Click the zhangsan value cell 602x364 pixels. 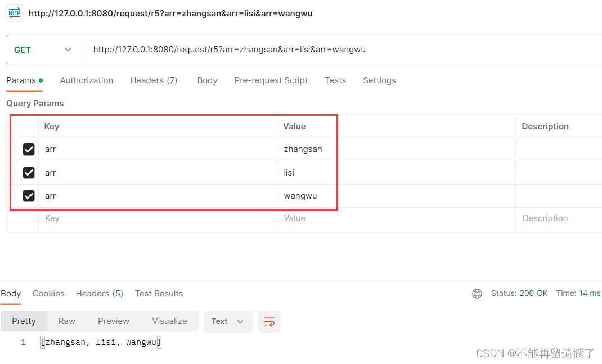pyautogui.click(x=396, y=149)
